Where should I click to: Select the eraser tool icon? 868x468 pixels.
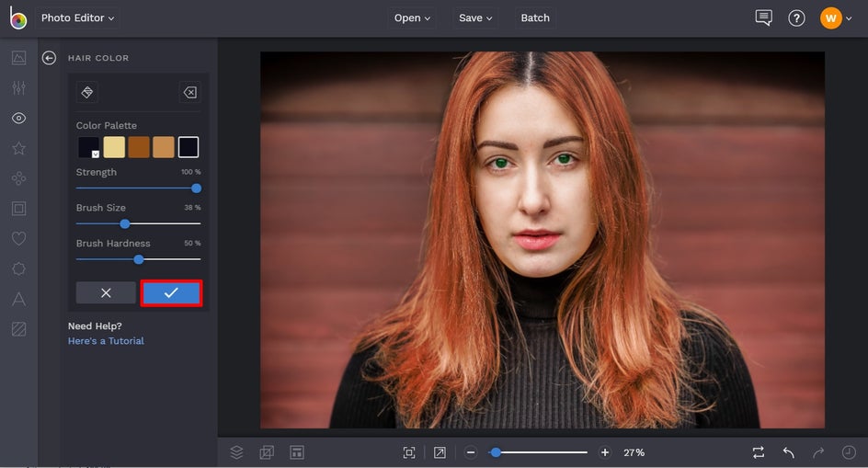188,93
